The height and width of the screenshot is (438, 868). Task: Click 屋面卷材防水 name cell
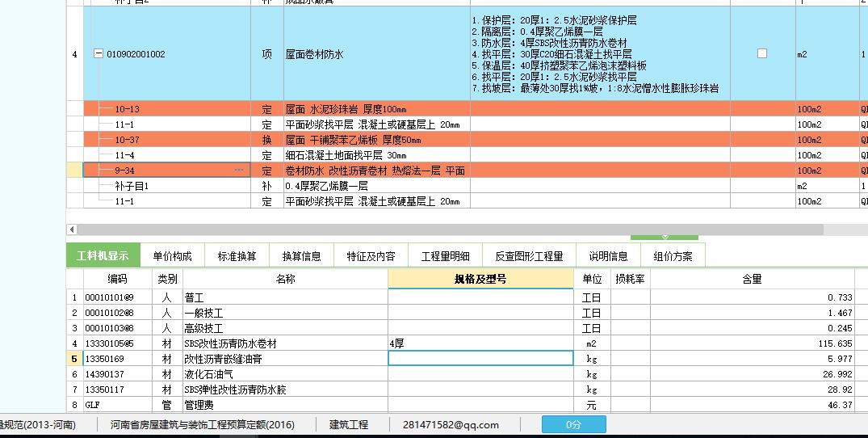[377, 53]
